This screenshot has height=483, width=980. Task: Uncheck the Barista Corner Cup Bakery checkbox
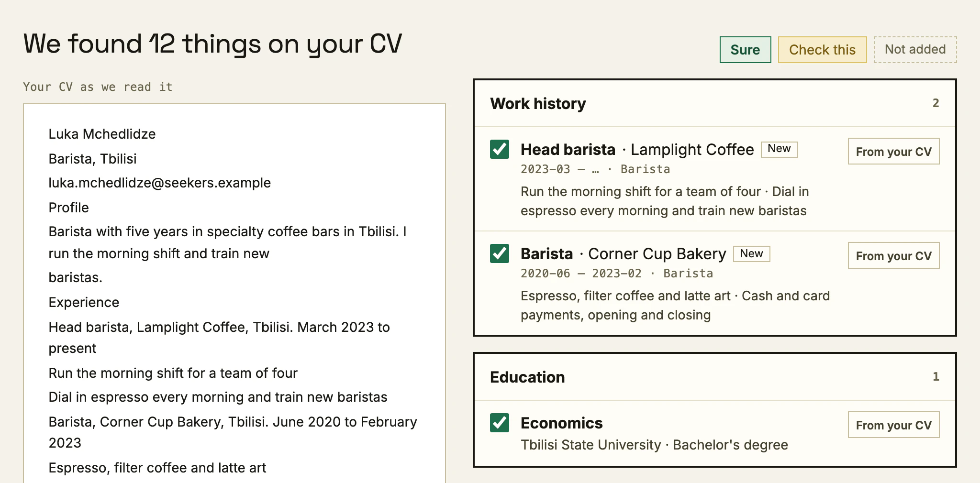[x=500, y=253]
